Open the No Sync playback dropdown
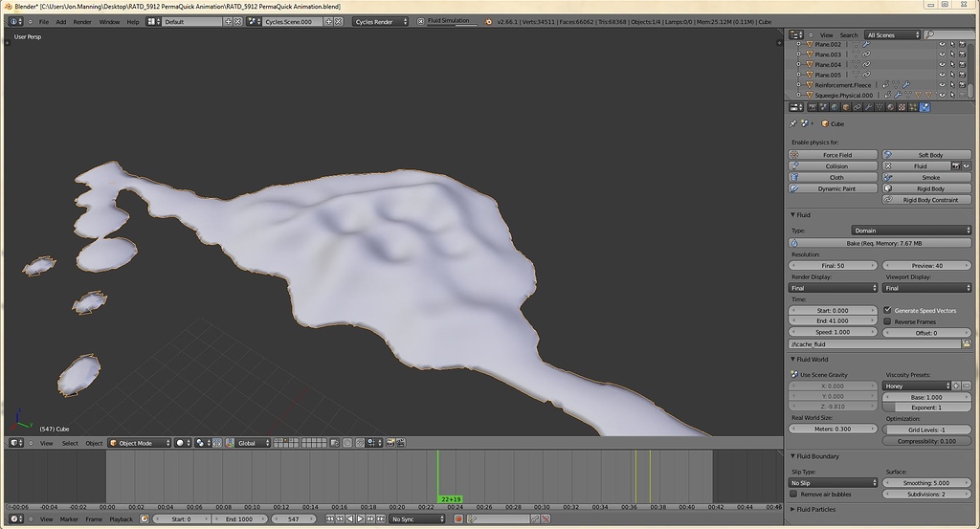The image size is (980, 529). tap(417, 519)
